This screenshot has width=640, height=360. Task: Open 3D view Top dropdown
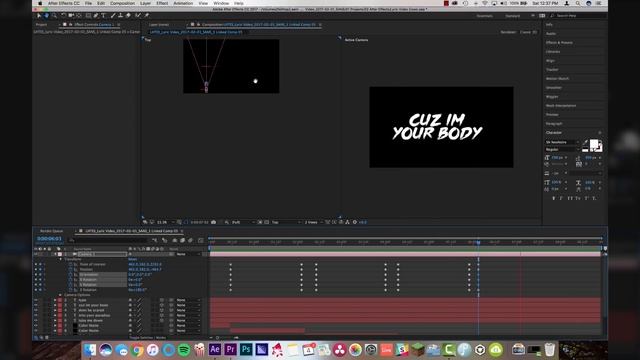click(x=286, y=222)
